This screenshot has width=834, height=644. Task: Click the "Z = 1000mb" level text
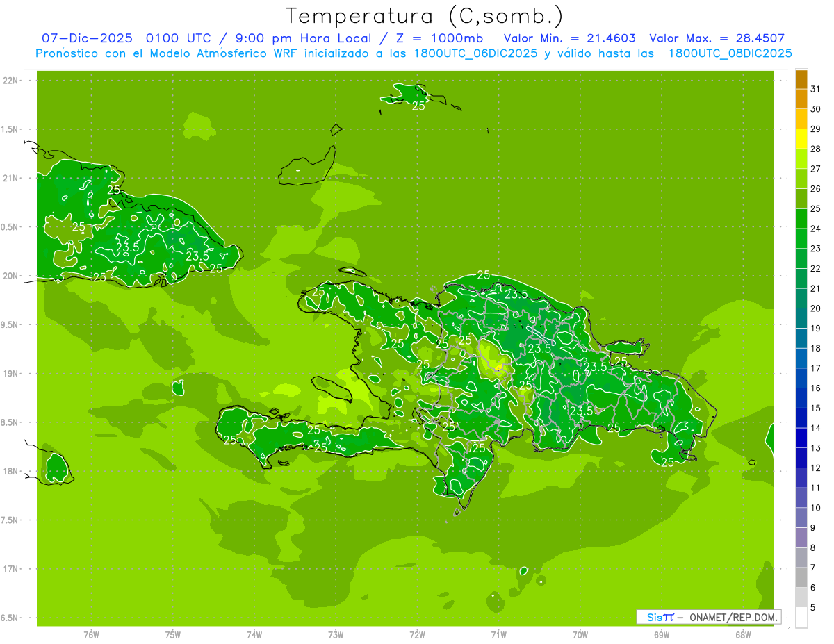[x=439, y=38]
